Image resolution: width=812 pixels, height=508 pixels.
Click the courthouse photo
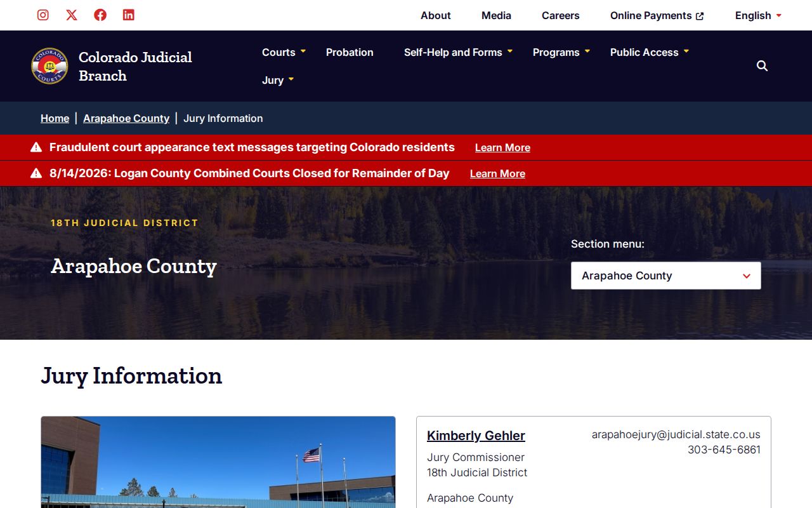[218, 462]
